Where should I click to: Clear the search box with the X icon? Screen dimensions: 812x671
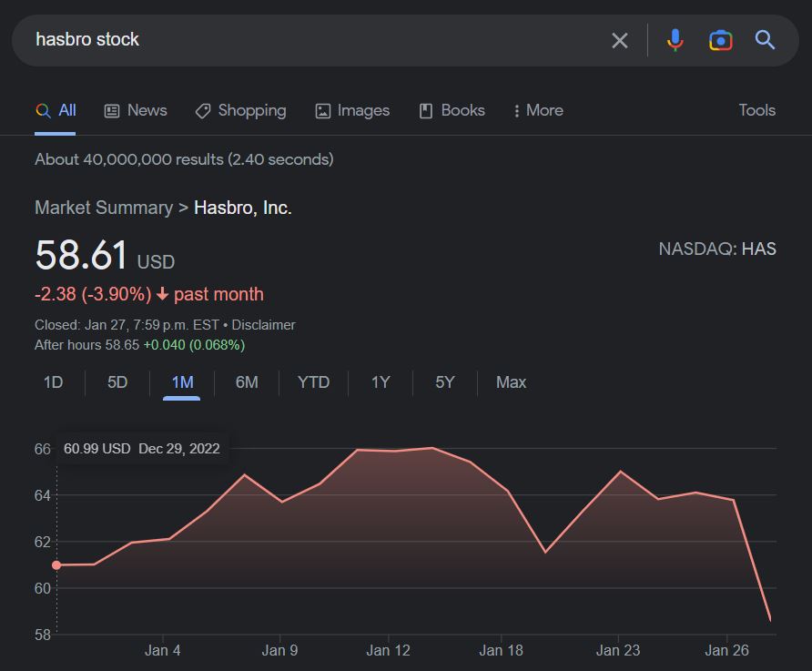620,40
